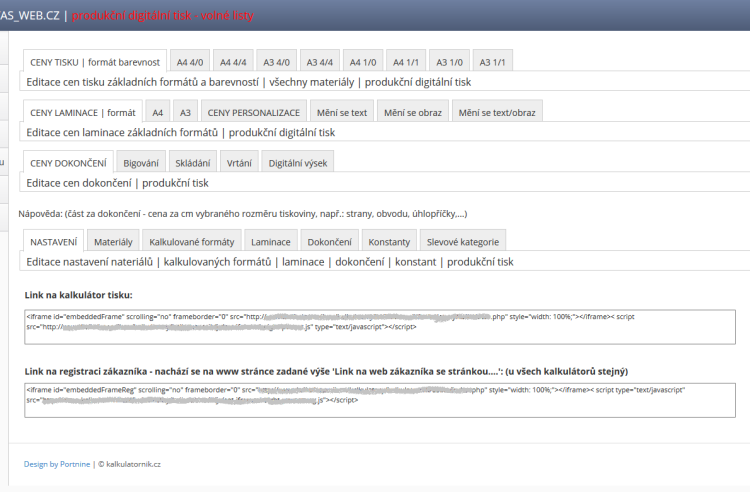The height and width of the screenshot is (492, 750).
Task: Click 'Editace nastavení materiálů' description text
Action: 270,262
